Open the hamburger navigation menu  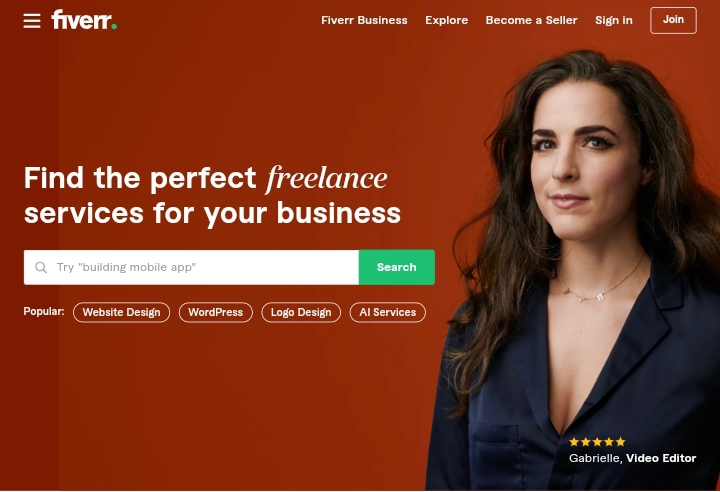coord(32,21)
